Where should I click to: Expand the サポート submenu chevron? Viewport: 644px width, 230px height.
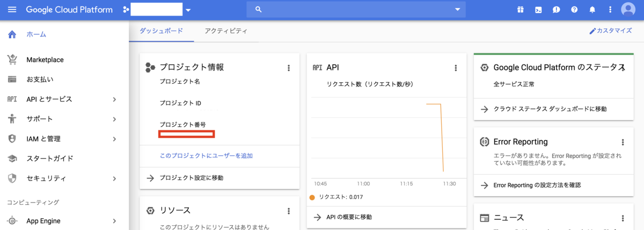114,119
